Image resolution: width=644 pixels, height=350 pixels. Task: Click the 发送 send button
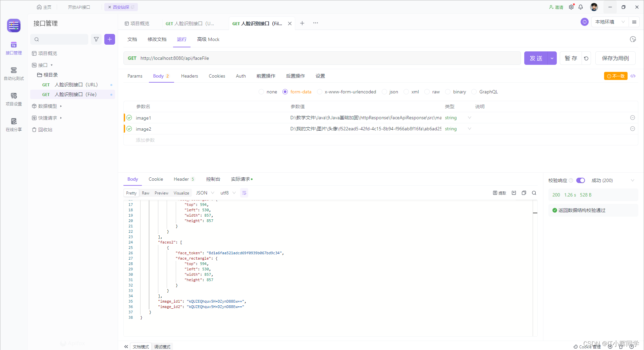click(536, 58)
